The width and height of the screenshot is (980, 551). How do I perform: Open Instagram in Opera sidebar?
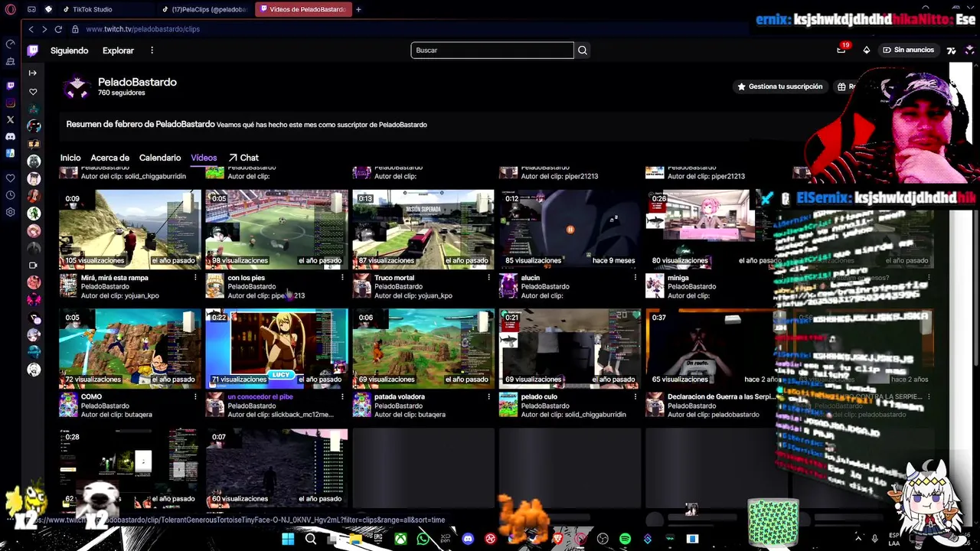(x=11, y=103)
